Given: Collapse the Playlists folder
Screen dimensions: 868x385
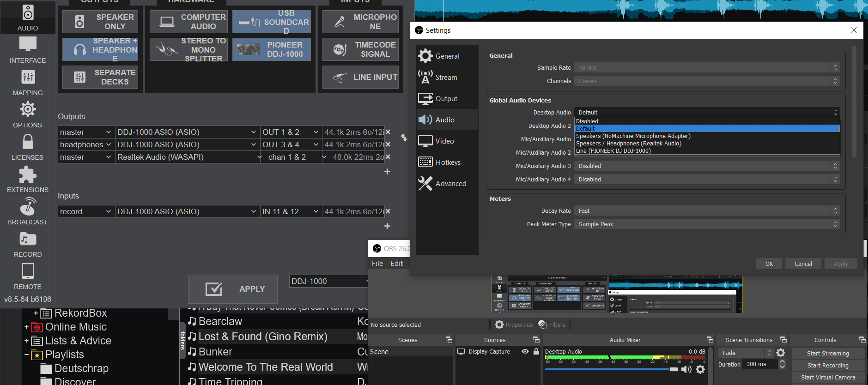Looking at the screenshot, I should point(26,355).
